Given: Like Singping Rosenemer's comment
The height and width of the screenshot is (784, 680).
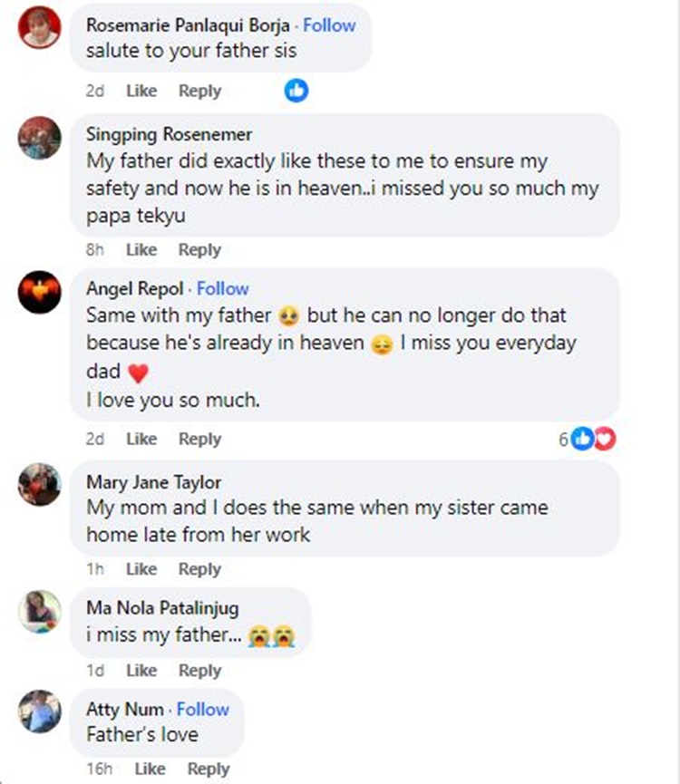Looking at the screenshot, I should point(141,250).
